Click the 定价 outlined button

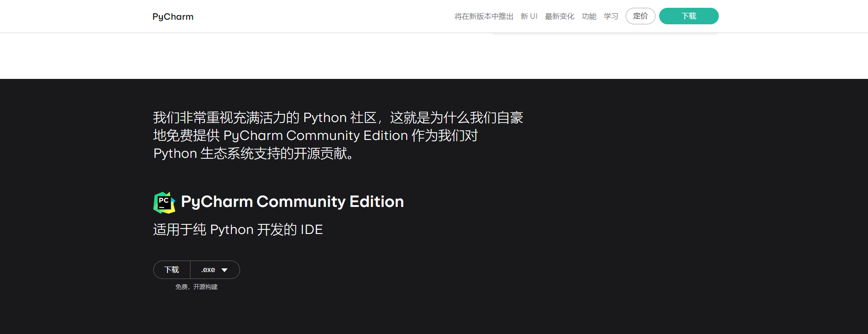640,16
